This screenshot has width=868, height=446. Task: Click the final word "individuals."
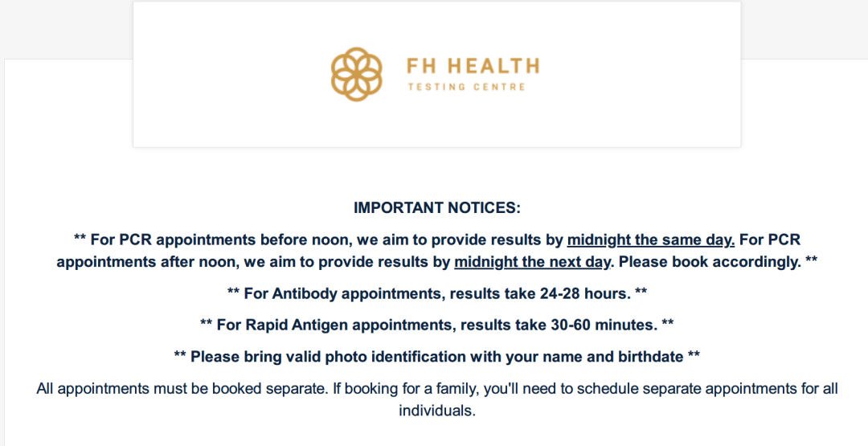tap(437, 411)
